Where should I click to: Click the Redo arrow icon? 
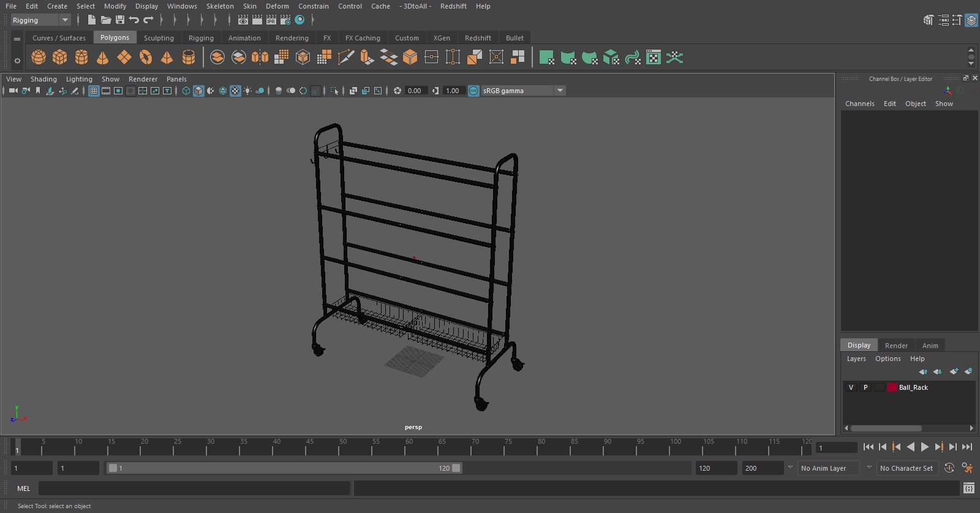[x=148, y=20]
